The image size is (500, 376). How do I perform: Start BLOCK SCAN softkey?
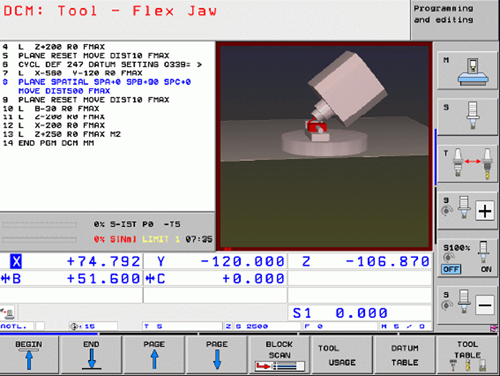click(x=279, y=355)
